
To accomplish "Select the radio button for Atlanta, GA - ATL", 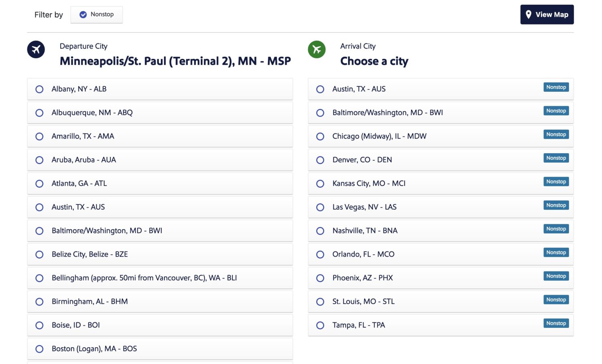I will (x=39, y=184).
